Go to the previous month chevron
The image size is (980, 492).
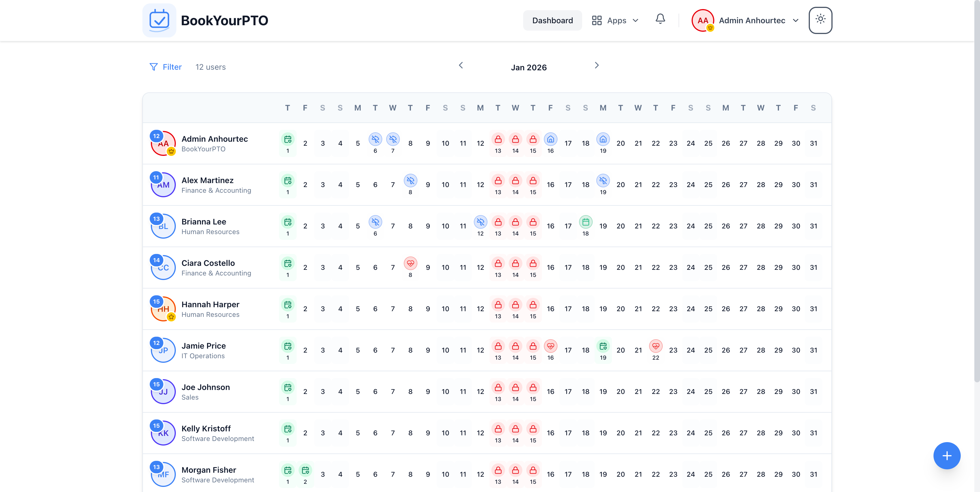coord(461,65)
